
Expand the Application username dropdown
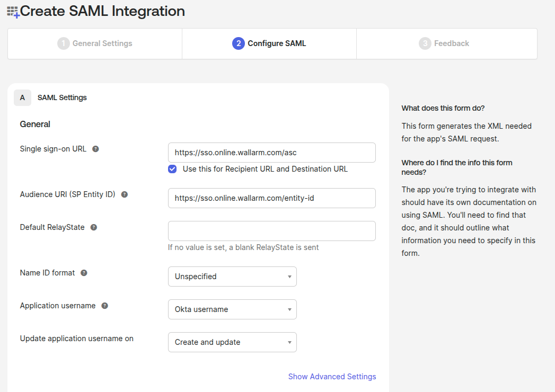pos(232,309)
